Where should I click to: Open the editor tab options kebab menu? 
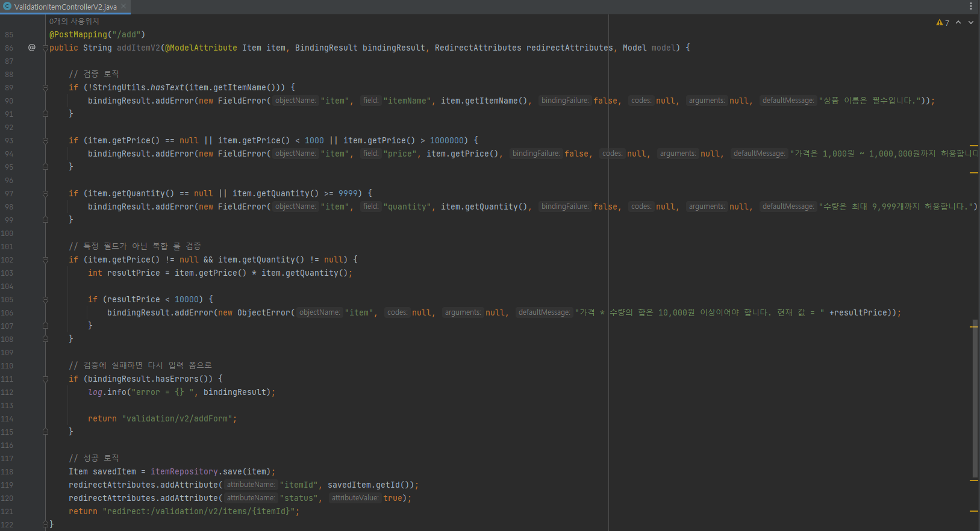[971, 6]
